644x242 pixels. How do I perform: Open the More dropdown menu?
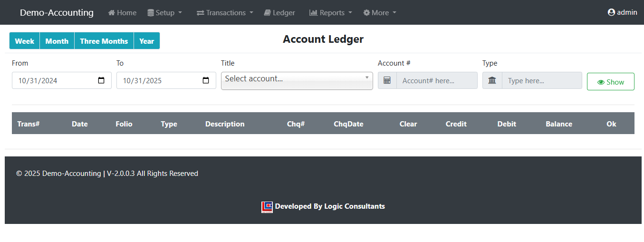[x=380, y=13]
